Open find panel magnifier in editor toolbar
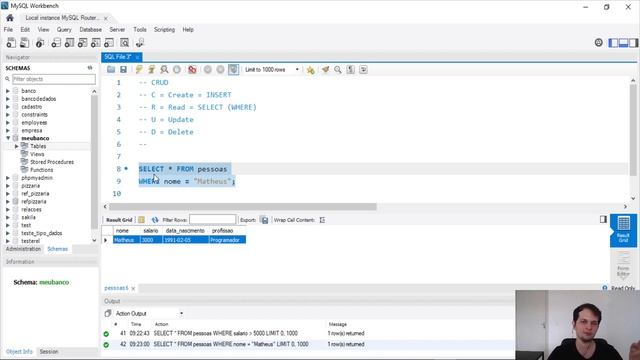This screenshot has height=360, width=640. [338, 70]
